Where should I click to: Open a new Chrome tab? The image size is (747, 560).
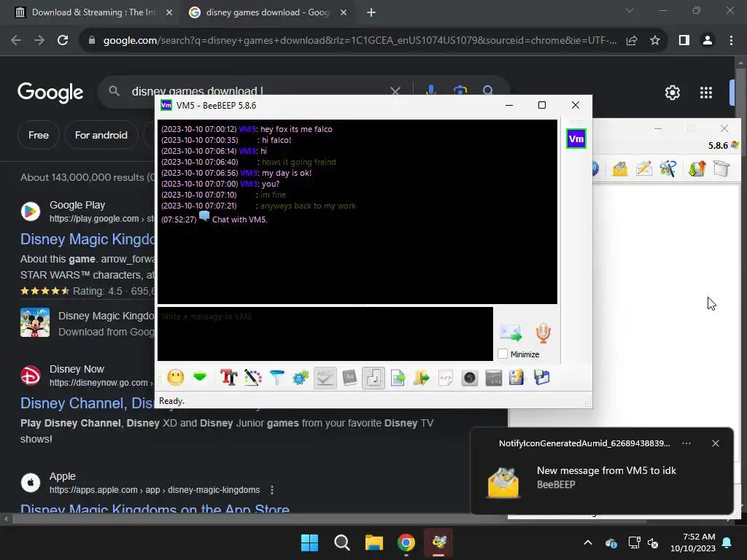click(371, 13)
